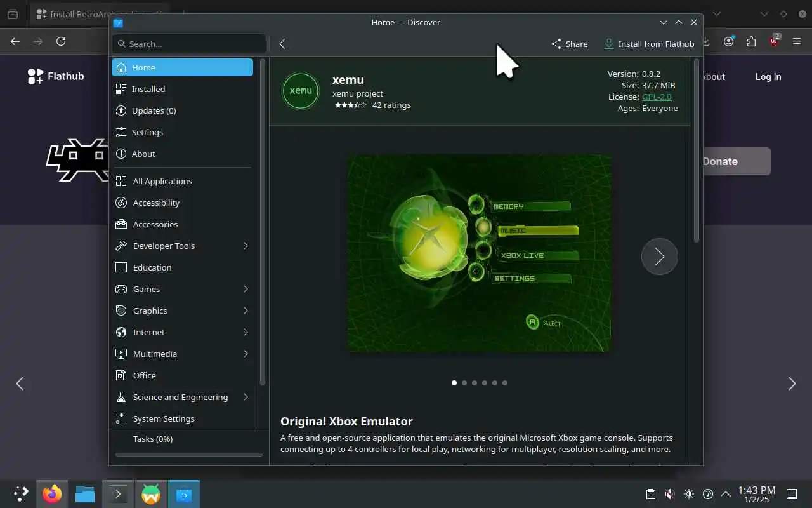Expand hidden system tray icons arrow
This screenshot has height=508, width=812.
(x=726, y=494)
